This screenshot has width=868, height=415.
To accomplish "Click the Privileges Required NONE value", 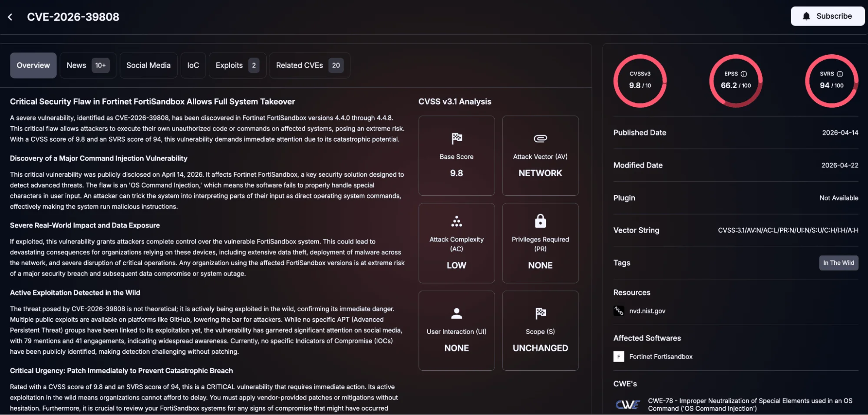I will click(540, 265).
